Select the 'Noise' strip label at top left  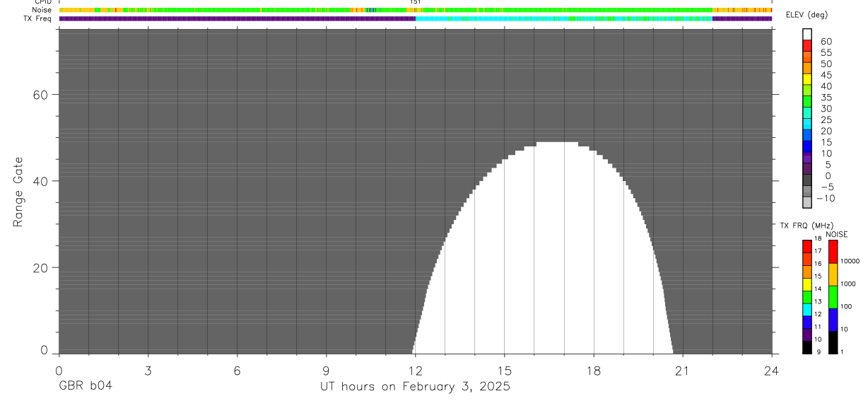tap(41, 10)
